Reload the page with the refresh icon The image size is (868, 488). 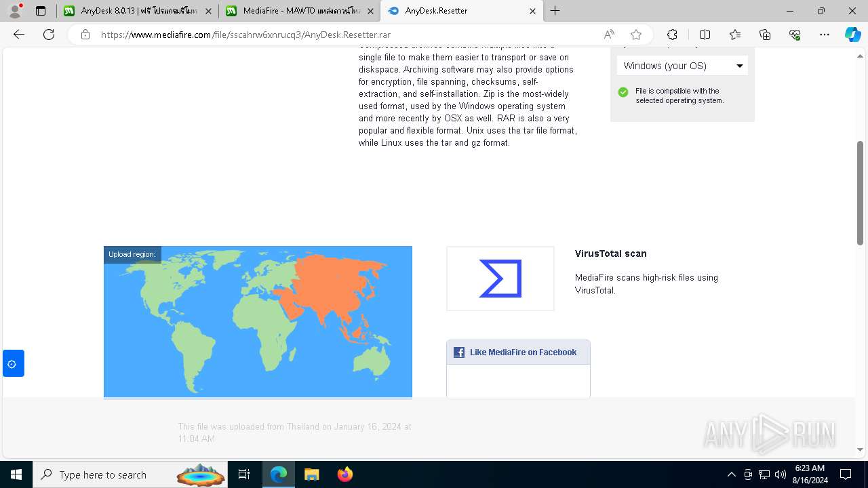pos(49,35)
